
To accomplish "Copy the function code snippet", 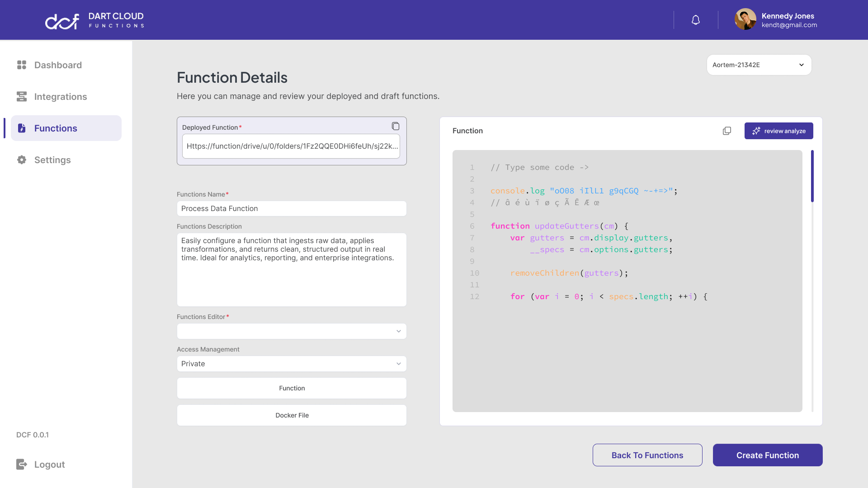I will click(x=726, y=131).
